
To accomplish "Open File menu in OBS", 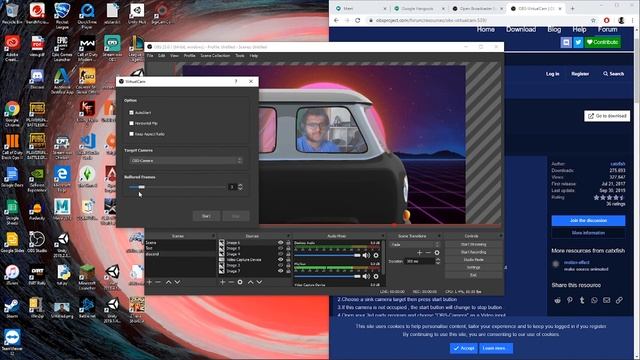I will (150, 56).
